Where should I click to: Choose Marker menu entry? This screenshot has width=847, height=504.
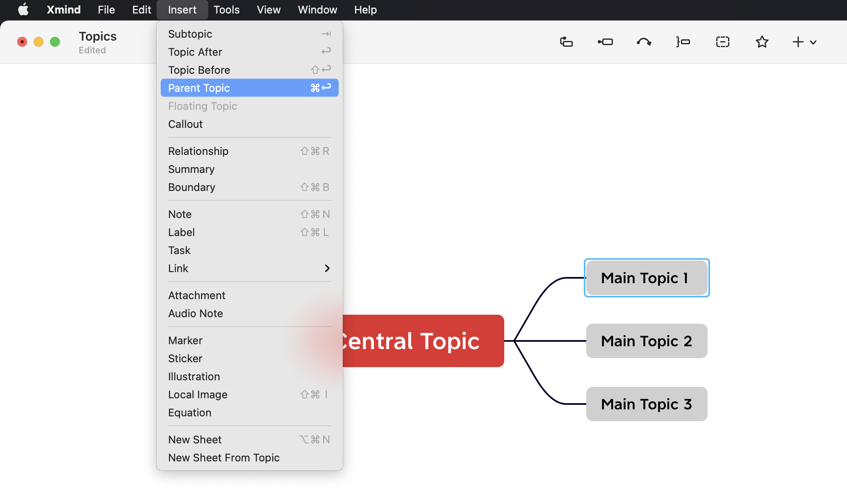pos(249,341)
